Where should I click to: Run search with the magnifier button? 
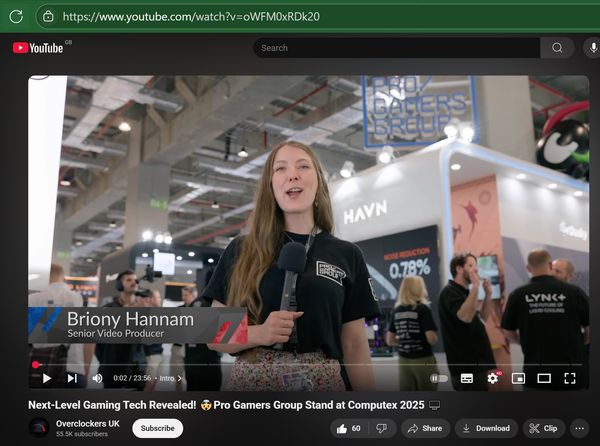pos(557,48)
